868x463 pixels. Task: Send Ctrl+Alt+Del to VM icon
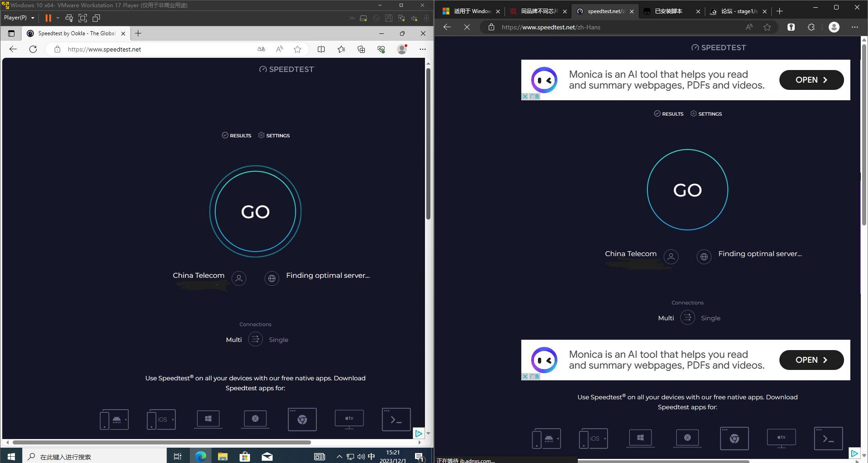pyautogui.click(x=69, y=18)
